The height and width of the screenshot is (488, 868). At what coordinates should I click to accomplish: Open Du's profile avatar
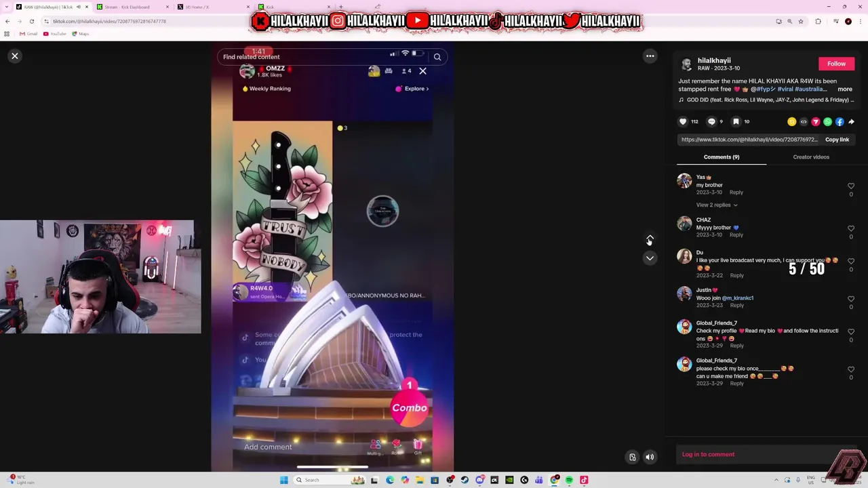point(684,256)
